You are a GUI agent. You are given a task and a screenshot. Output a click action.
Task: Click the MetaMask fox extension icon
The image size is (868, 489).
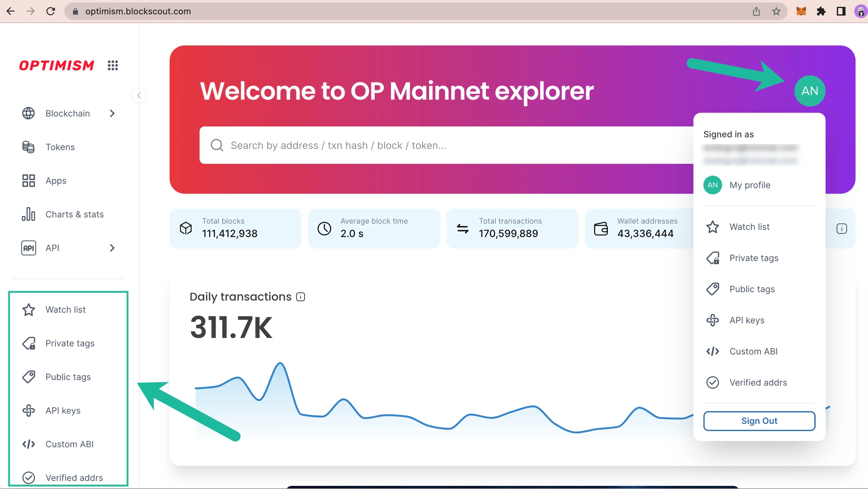pos(801,11)
